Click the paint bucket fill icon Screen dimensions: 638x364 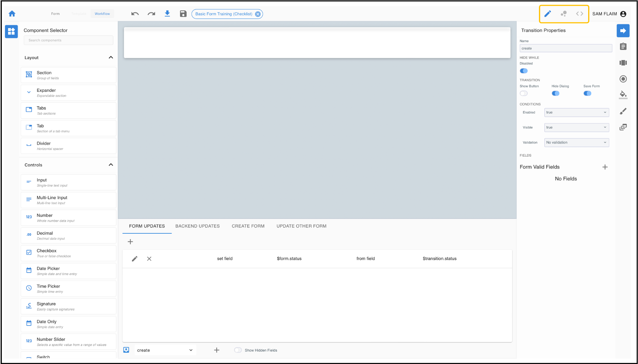click(x=623, y=94)
